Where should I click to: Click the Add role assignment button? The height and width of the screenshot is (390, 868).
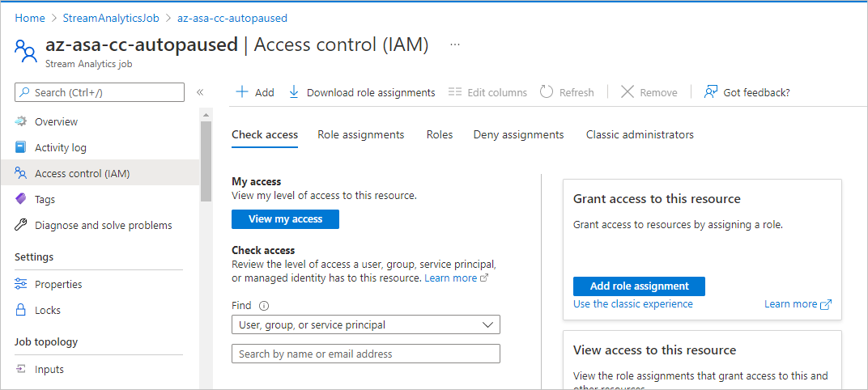point(639,286)
